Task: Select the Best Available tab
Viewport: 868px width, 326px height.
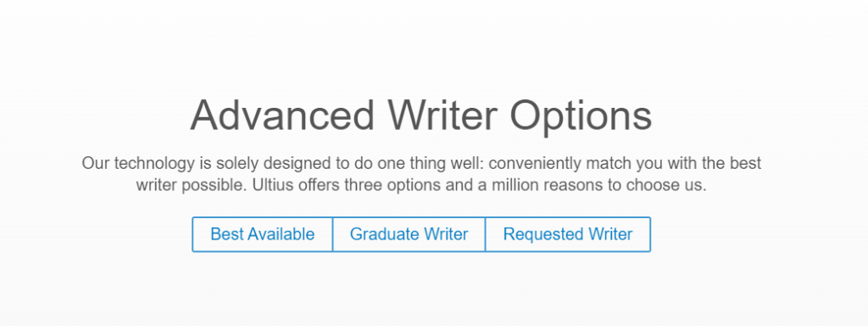Action: point(263,234)
